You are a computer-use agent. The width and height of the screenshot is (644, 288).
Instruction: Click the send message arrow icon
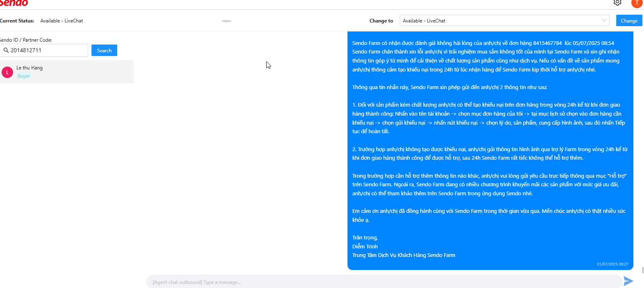point(628,281)
